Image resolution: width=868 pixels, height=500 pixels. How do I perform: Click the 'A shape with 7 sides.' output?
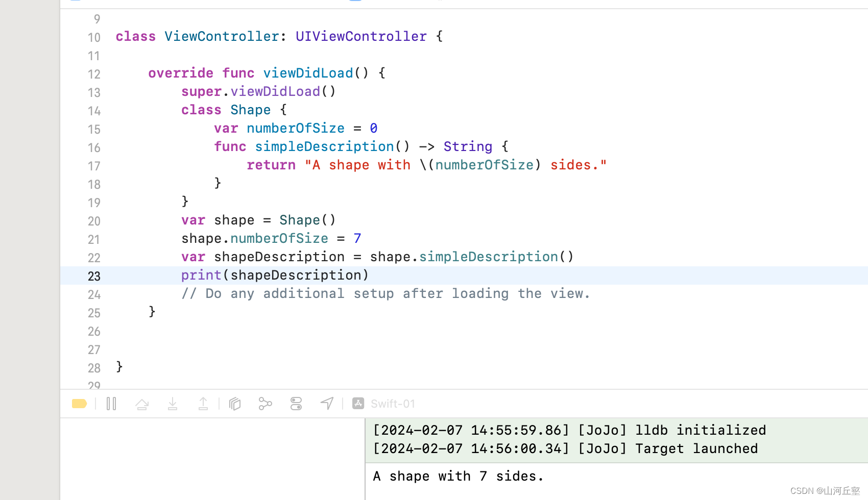coord(458,476)
